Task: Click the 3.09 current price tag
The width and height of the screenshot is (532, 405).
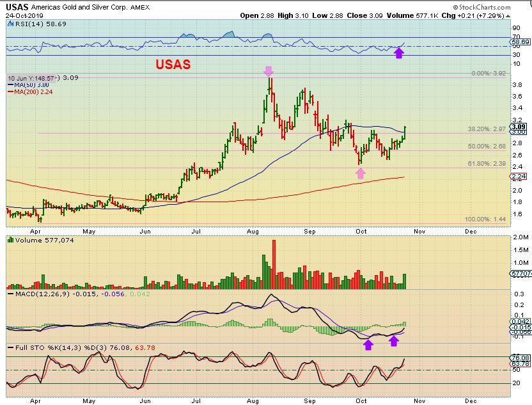Action: (519, 127)
